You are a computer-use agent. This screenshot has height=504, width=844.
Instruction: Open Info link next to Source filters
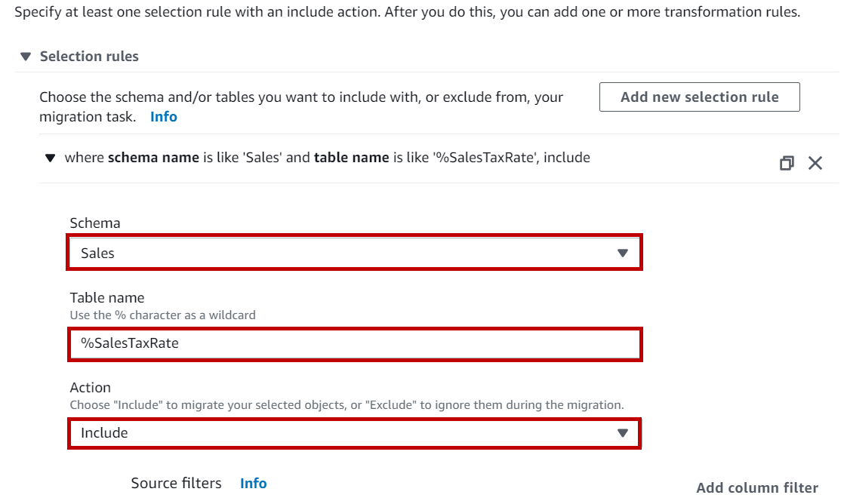pyautogui.click(x=254, y=484)
